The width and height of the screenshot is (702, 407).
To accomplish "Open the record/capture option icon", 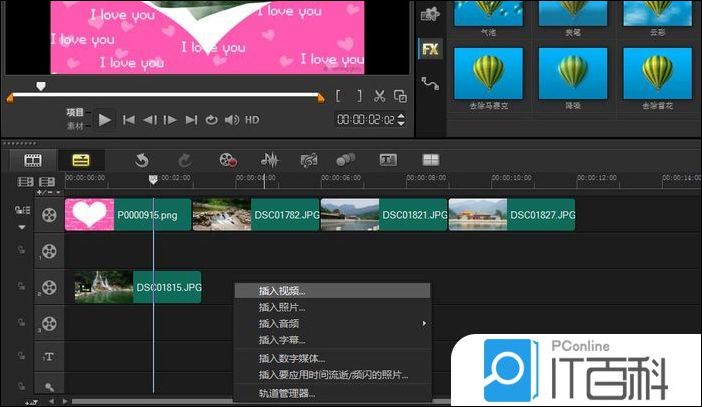I will (228, 160).
